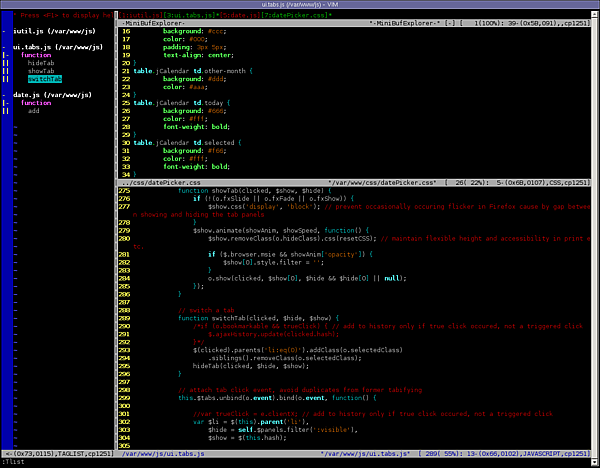The width and height of the screenshot is (600, 468).
Task: Click the highlighted switchTab tag
Action: coord(45,79)
